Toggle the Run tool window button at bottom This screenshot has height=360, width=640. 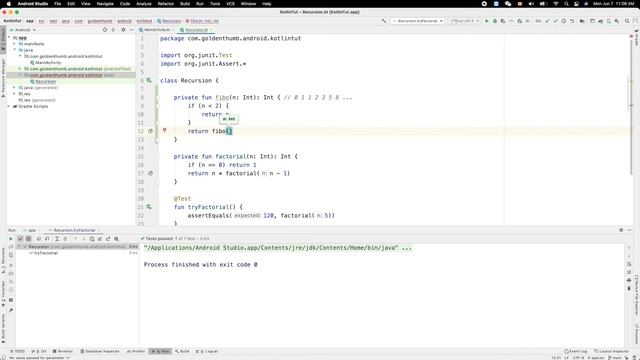point(160,351)
